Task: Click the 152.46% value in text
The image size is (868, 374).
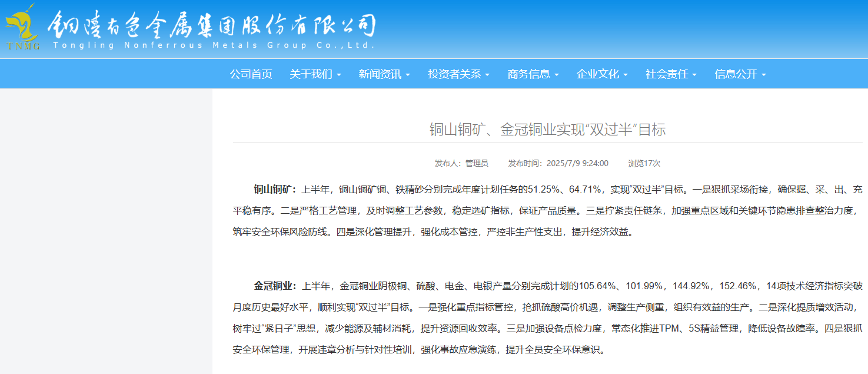Action: pyautogui.click(x=737, y=286)
